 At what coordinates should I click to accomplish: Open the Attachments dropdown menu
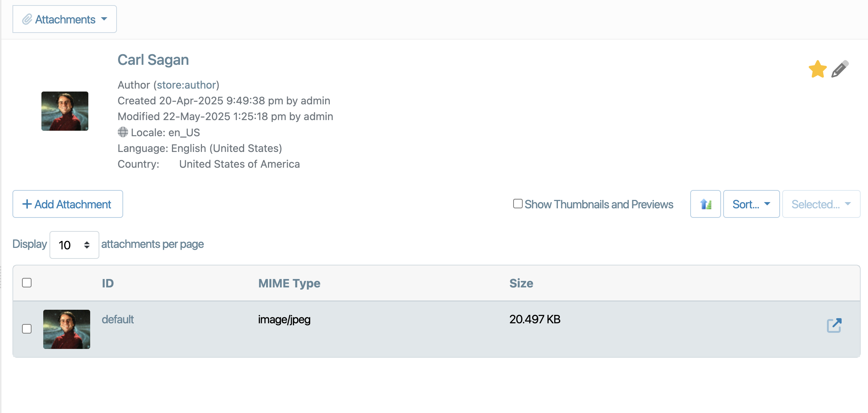click(65, 19)
